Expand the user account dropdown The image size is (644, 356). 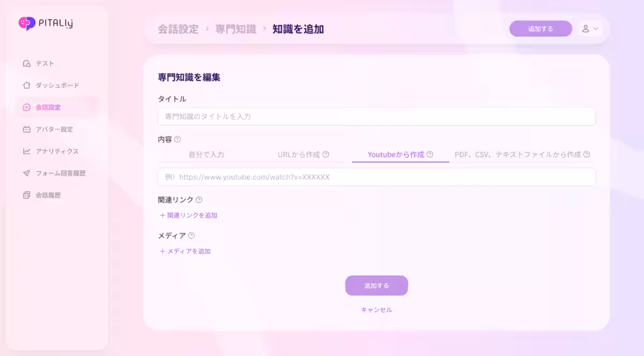coord(590,28)
